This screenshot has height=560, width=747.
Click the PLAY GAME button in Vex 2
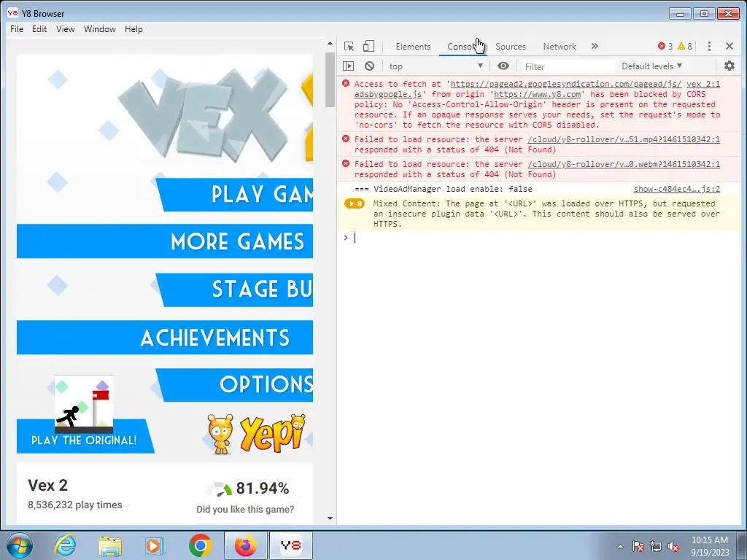pyautogui.click(x=235, y=195)
